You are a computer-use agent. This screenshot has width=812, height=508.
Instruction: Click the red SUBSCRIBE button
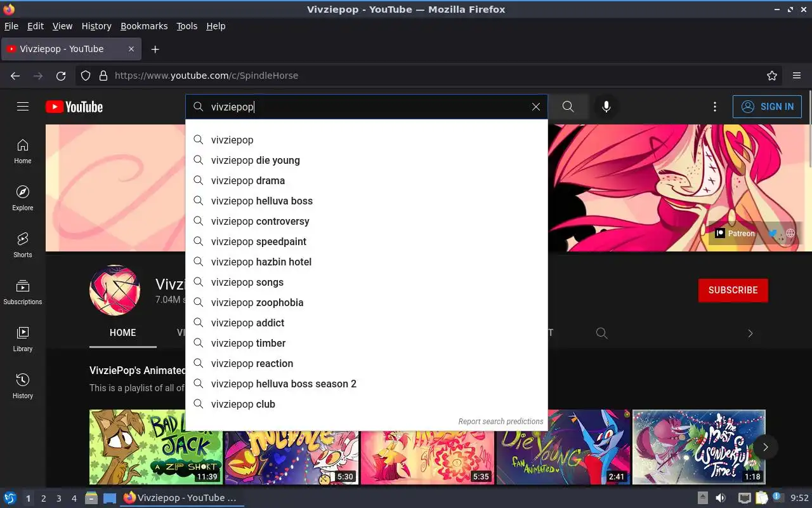733,290
